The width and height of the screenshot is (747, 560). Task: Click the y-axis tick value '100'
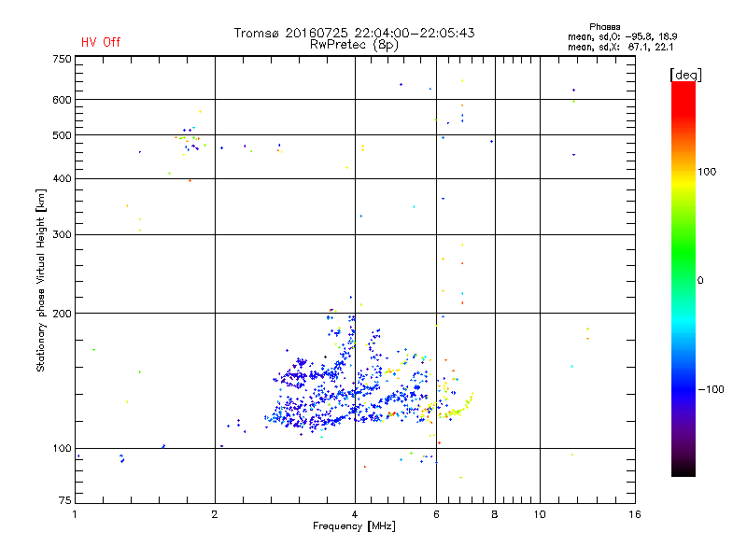(62, 449)
